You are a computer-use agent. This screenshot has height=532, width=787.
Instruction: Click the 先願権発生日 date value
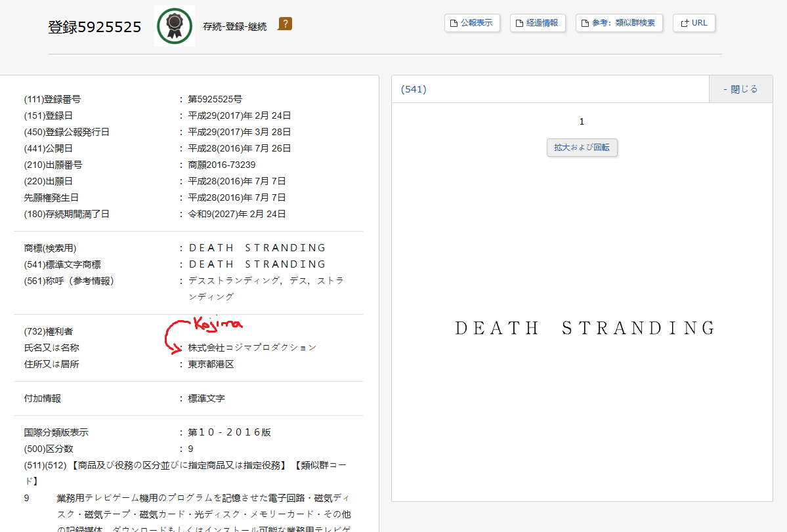pyautogui.click(x=237, y=197)
